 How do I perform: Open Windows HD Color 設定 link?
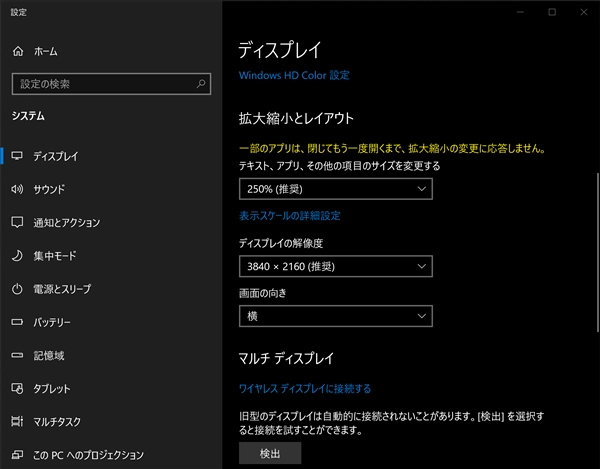coord(294,75)
